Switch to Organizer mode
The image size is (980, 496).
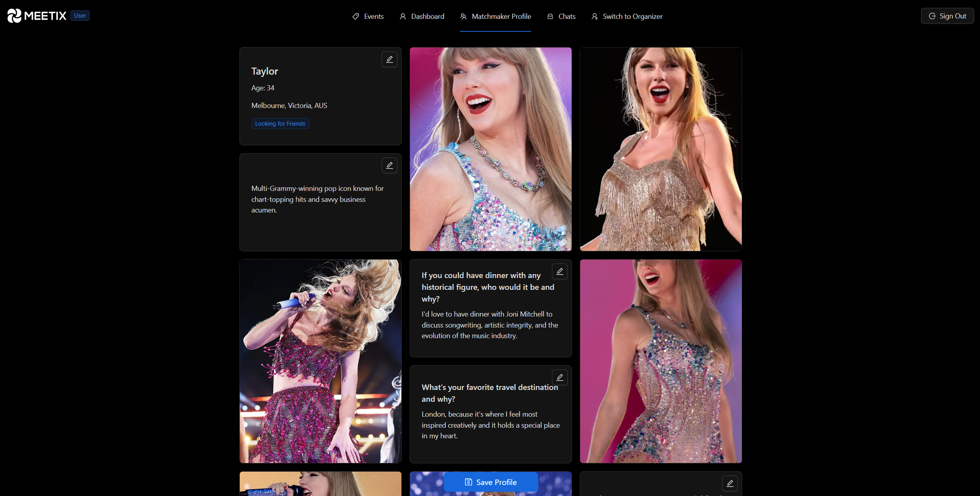pyautogui.click(x=627, y=16)
